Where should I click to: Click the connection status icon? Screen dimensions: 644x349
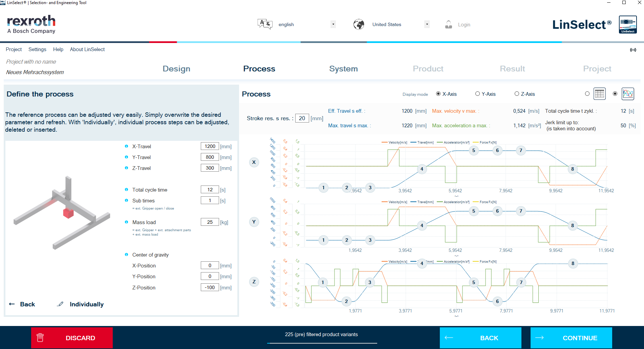point(633,50)
